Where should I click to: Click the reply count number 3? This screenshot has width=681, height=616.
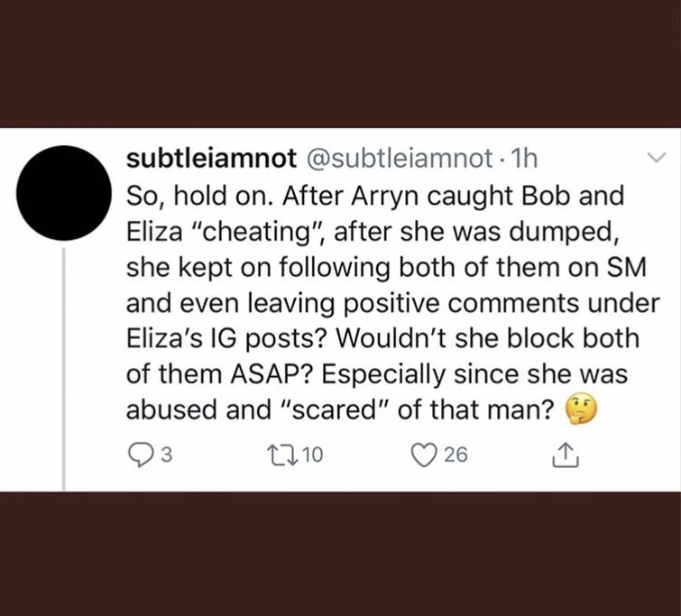(x=159, y=456)
